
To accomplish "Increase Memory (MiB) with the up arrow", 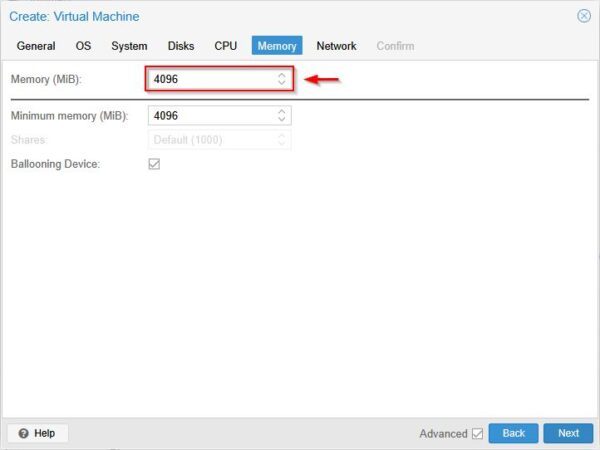I will pos(282,75).
